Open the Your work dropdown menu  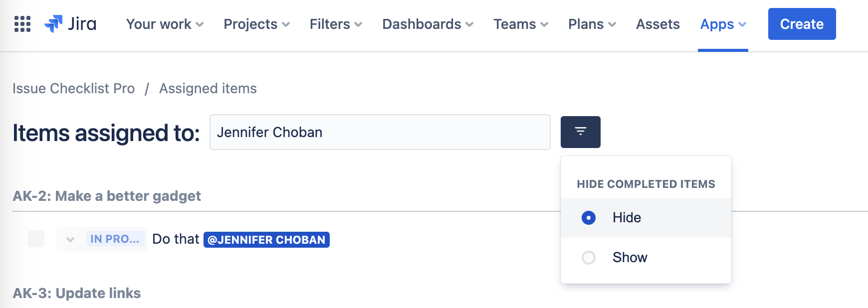click(165, 24)
